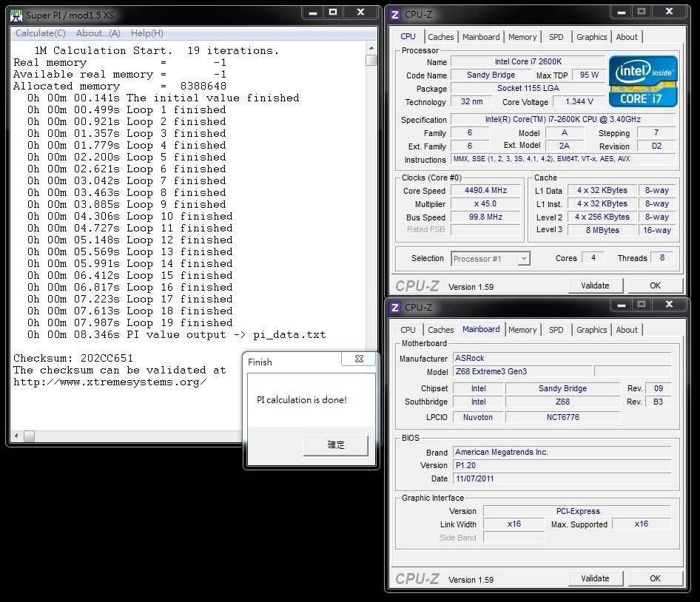Image resolution: width=700 pixels, height=602 pixels.
Task: Click the processor Name field Intel Core i7 2600K
Action: 528,61
